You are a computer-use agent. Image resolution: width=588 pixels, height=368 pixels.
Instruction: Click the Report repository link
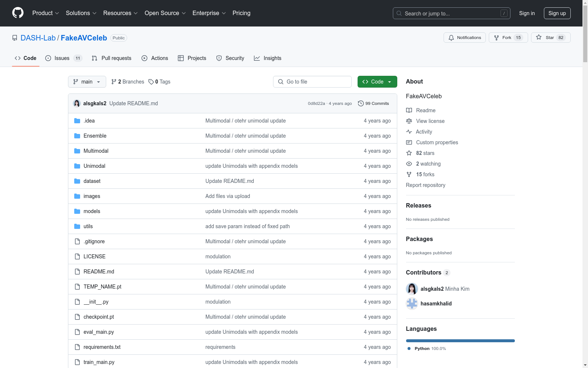pyautogui.click(x=426, y=185)
